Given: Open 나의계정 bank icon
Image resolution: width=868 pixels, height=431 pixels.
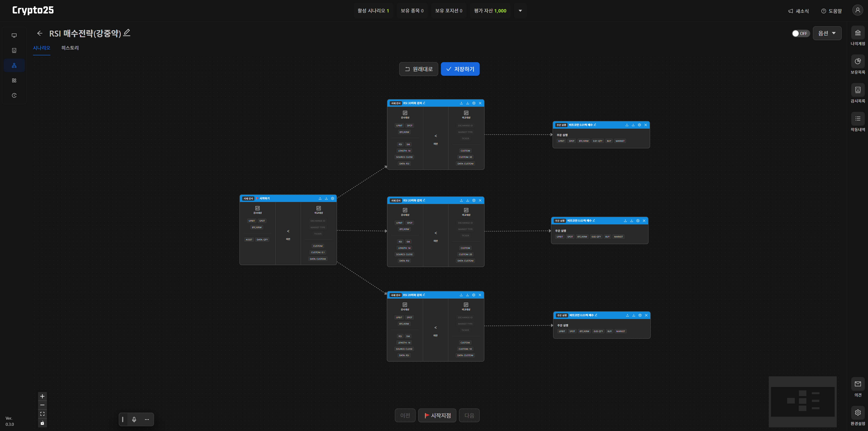Looking at the screenshot, I should click(858, 33).
